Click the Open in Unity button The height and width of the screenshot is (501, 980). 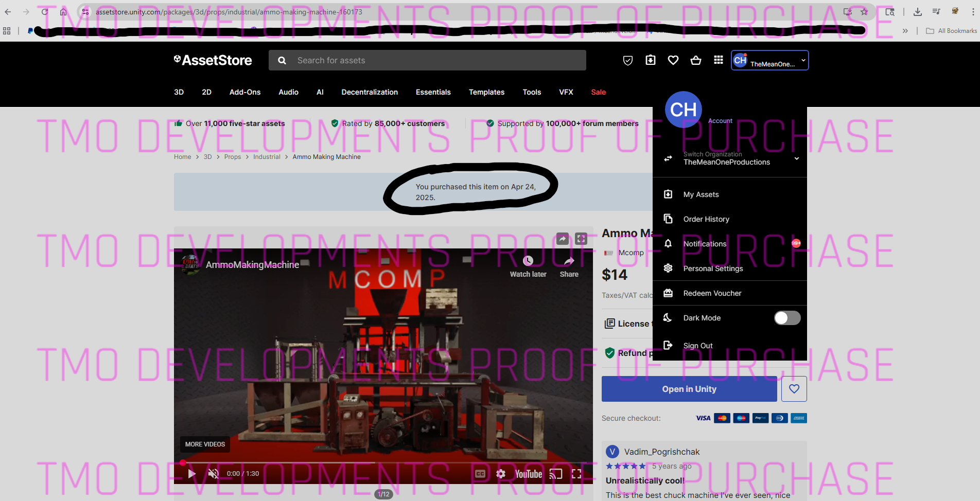click(x=689, y=389)
